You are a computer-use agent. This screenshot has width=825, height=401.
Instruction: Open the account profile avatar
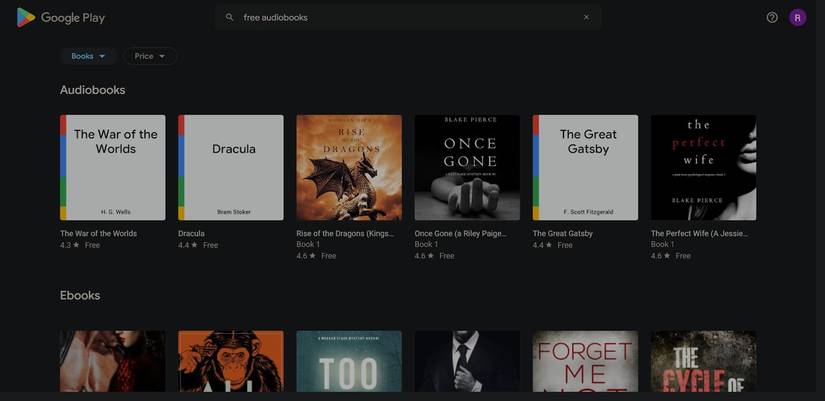[797, 17]
